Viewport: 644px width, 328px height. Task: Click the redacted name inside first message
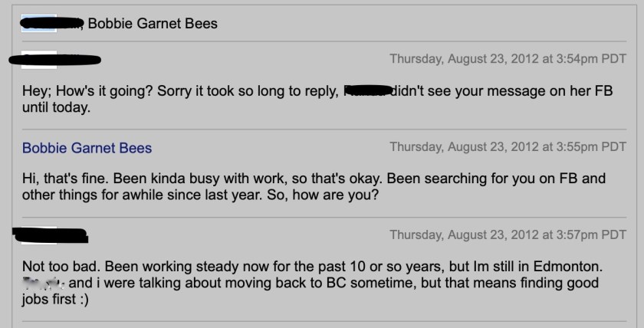(367, 90)
